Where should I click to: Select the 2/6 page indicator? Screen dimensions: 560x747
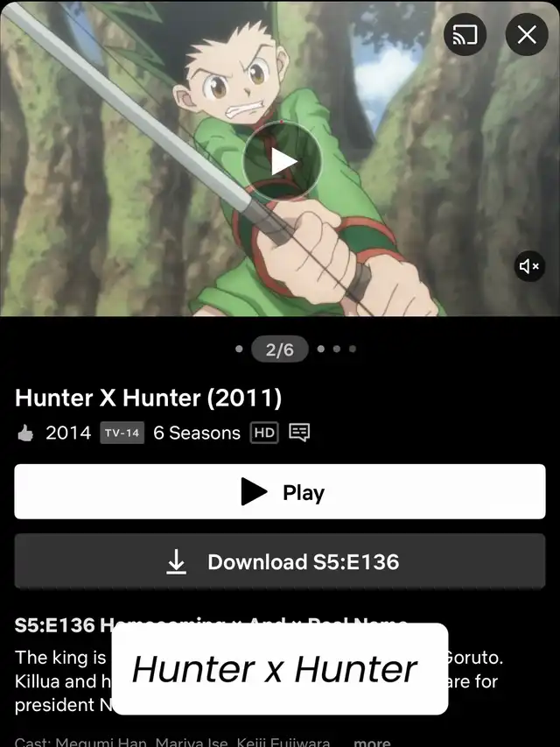click(280, 349)
